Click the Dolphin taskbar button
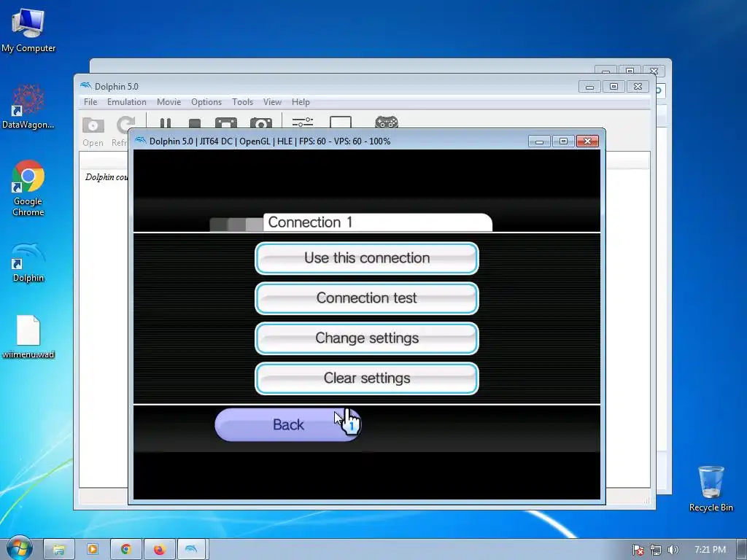 192,550
